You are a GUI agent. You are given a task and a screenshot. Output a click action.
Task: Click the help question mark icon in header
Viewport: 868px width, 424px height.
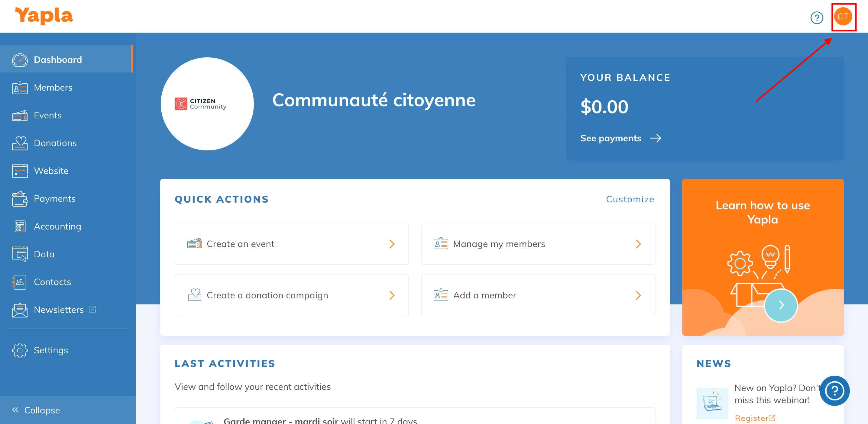click(816, 18)
